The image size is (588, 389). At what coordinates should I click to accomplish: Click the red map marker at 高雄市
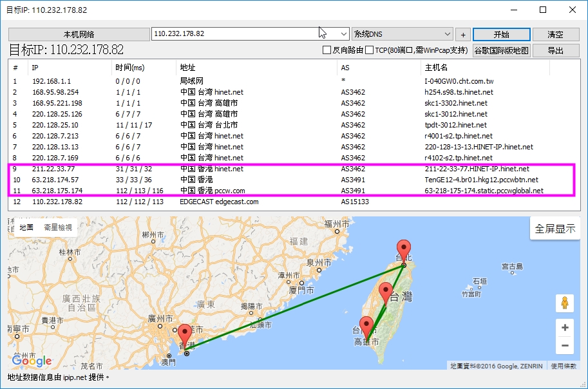pyautogui.click(x=366, y=327)
